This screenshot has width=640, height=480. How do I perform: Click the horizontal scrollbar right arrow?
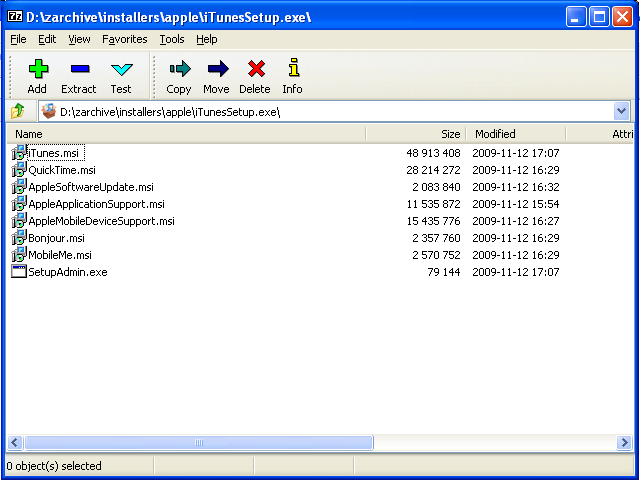[x=624, y=442]
